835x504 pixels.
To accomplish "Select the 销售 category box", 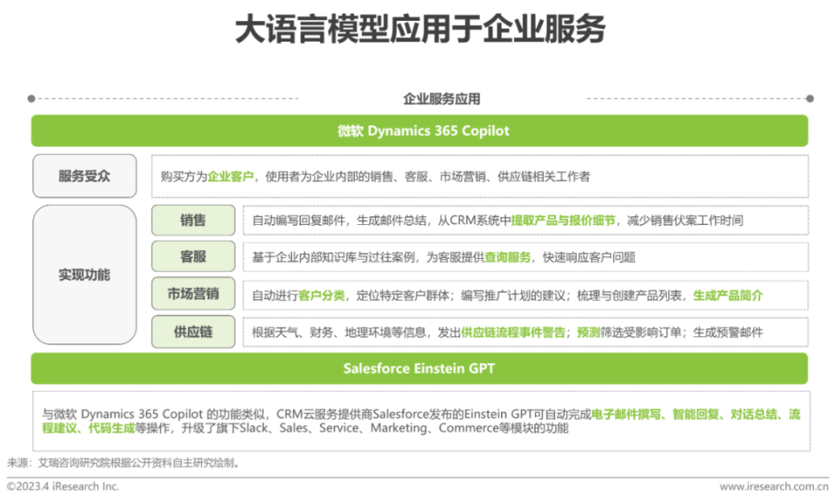I will 193,221.
